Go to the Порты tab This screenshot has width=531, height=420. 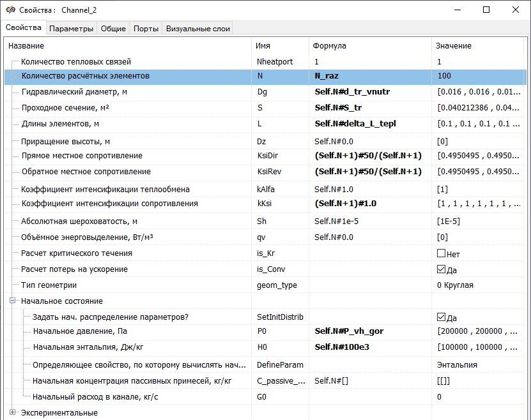[146, 28]
